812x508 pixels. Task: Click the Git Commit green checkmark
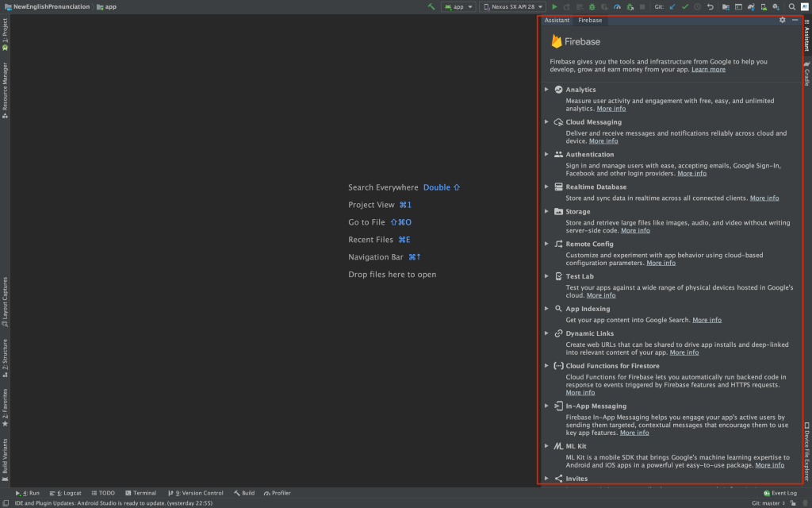coord(685,6)
